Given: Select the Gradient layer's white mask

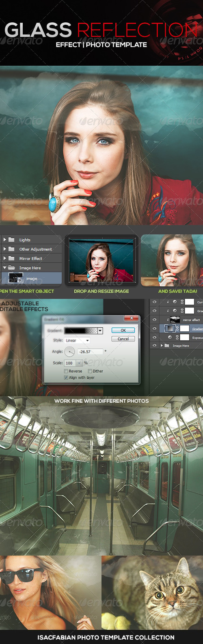Looking at the screenshot, I should coord(185,328).
